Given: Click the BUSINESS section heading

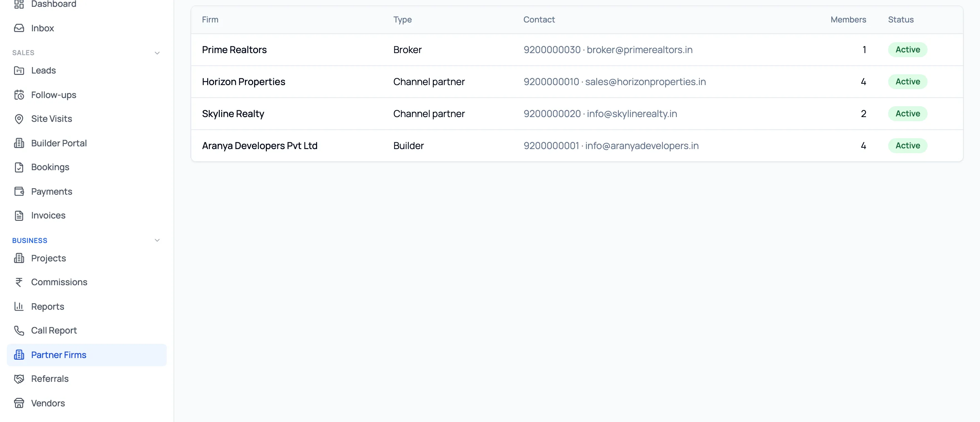Looking at the screenshot, I should [x=30, y=241].
